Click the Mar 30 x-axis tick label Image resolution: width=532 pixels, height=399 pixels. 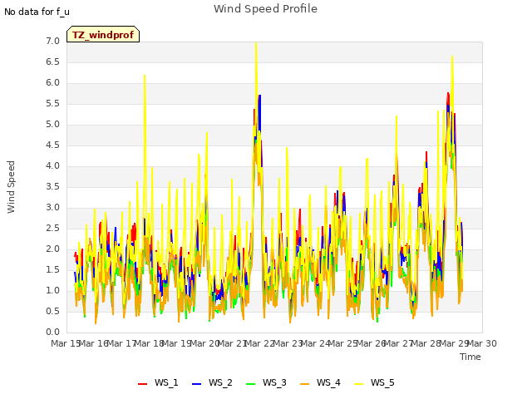click(x=482, y=343)
